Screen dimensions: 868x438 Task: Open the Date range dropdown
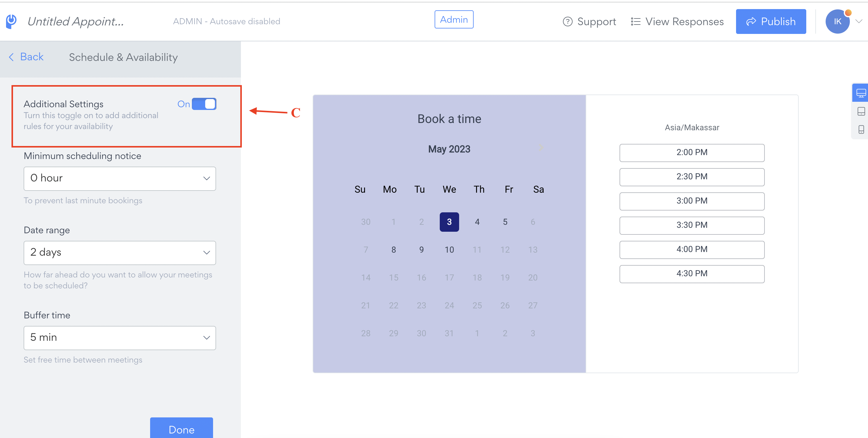coord(120,253)
